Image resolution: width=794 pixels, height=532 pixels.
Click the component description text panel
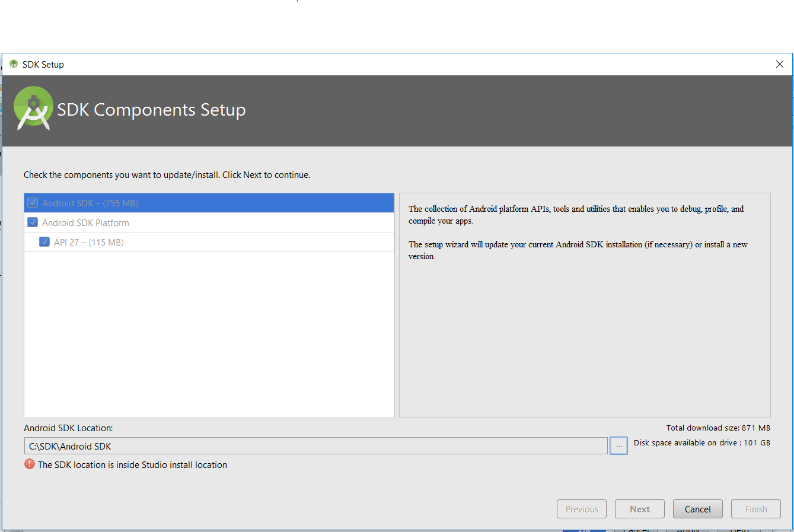pyautogui.click(x=585, y=305)
